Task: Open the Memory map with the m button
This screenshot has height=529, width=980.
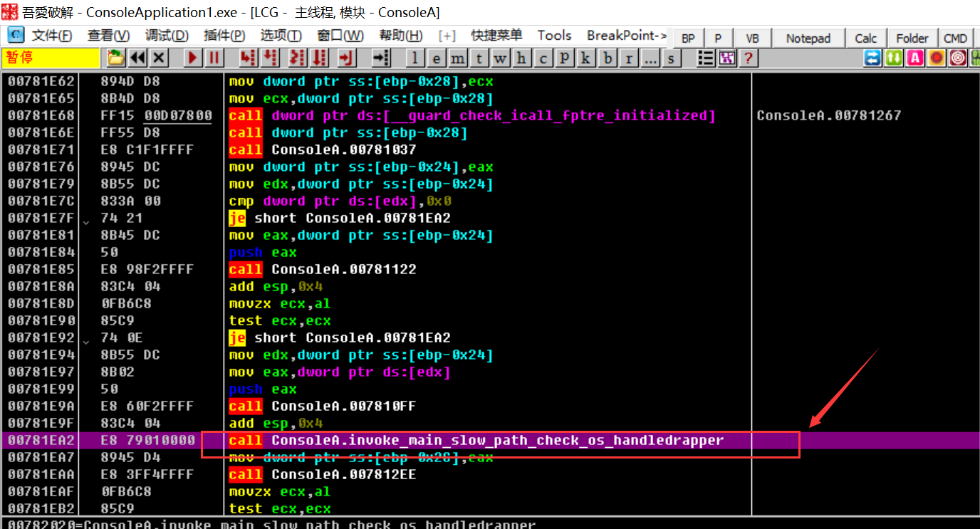Action: tap(458, 58)
